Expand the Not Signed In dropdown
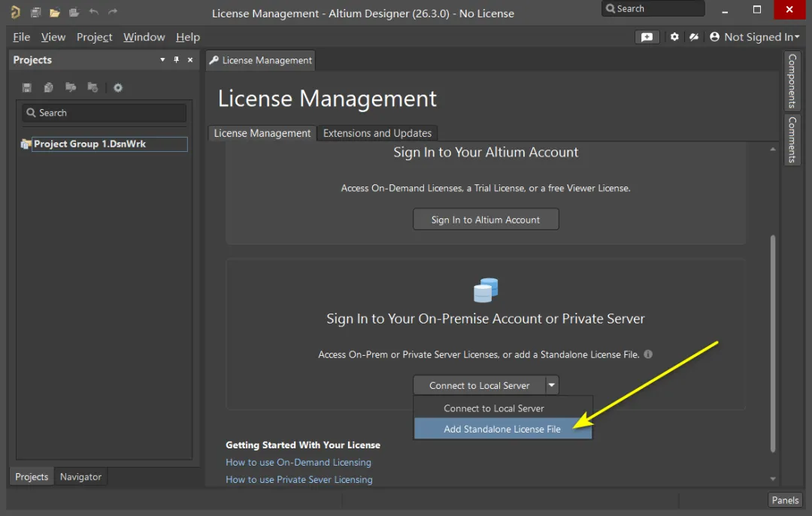This screenshot has width=812, height=516. coord(761,37)
